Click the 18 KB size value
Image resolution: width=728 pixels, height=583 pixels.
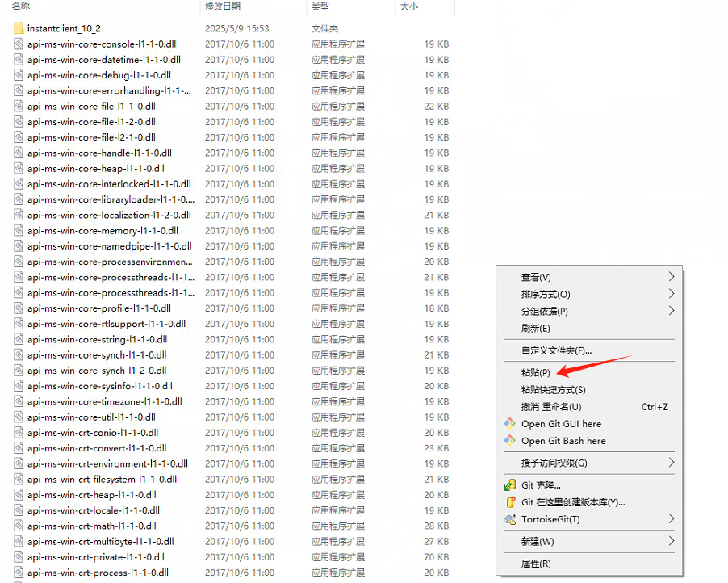tap(437, 308)
